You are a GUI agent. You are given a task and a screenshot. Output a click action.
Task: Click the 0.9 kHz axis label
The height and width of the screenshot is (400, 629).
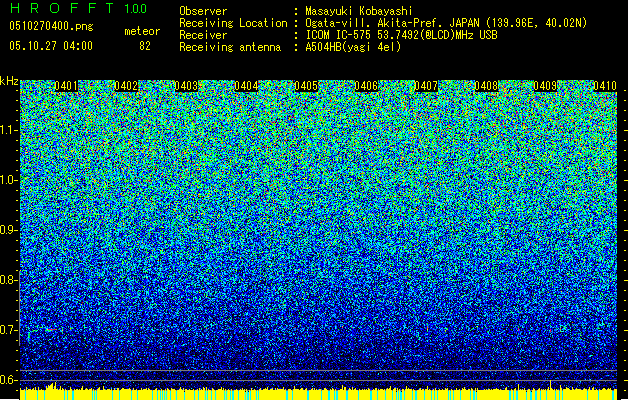(x=8, y=230)
